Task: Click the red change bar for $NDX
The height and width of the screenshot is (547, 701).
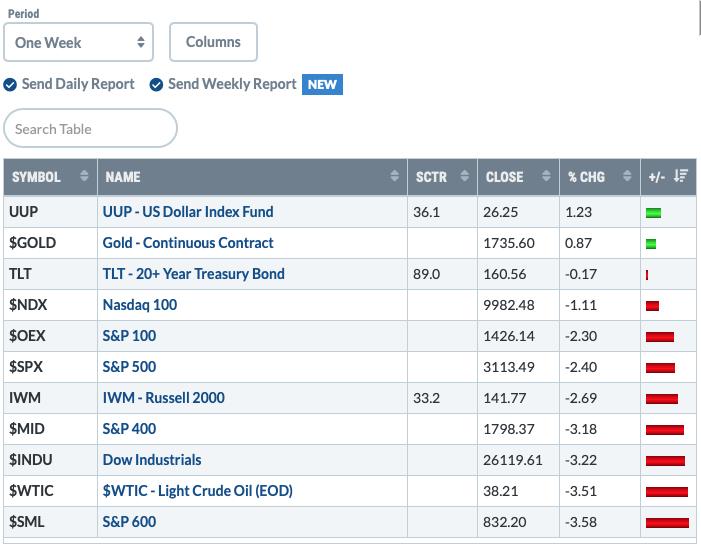Action: (652, 306)
